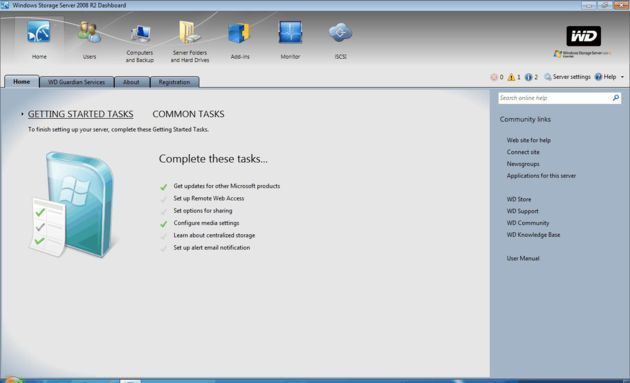View informational alerts icon showing 2

click(528, 77)
